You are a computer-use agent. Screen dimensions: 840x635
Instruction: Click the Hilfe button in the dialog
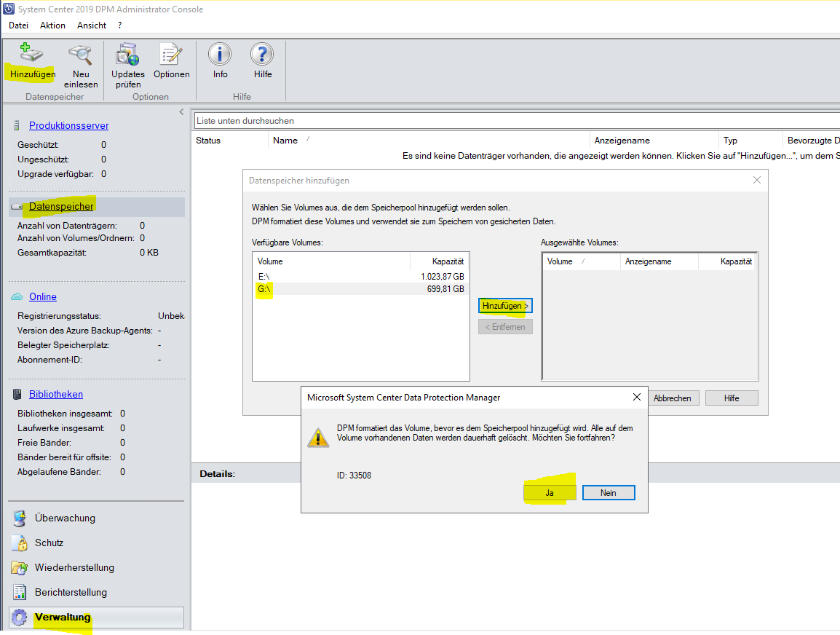click(x=732, y=398)
